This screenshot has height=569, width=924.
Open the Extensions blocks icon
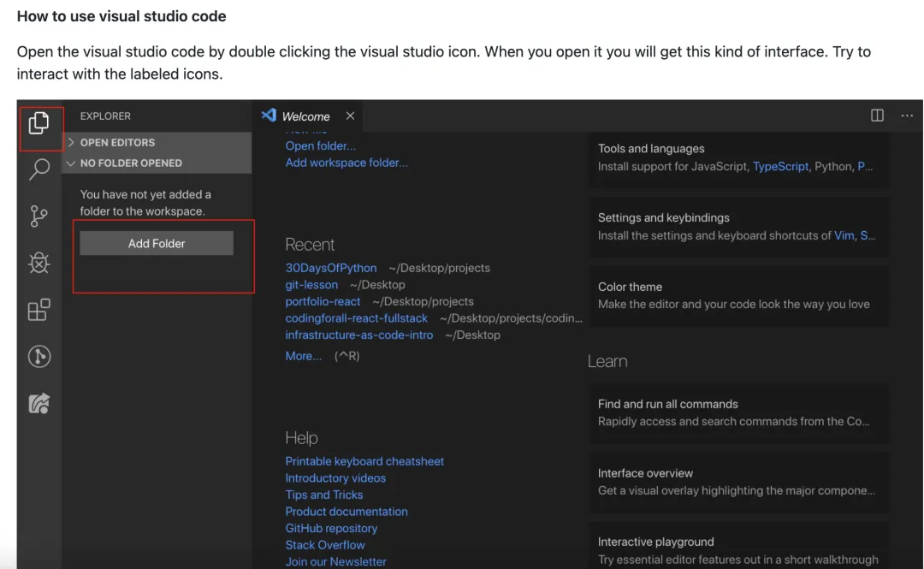pyautogui.click(x=38, y=310)
